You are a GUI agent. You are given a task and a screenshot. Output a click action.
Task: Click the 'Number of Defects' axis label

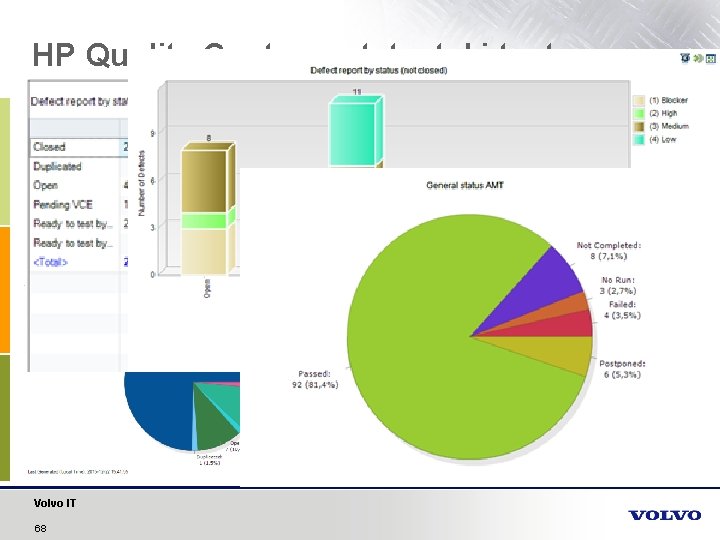(x=141, y=183)
